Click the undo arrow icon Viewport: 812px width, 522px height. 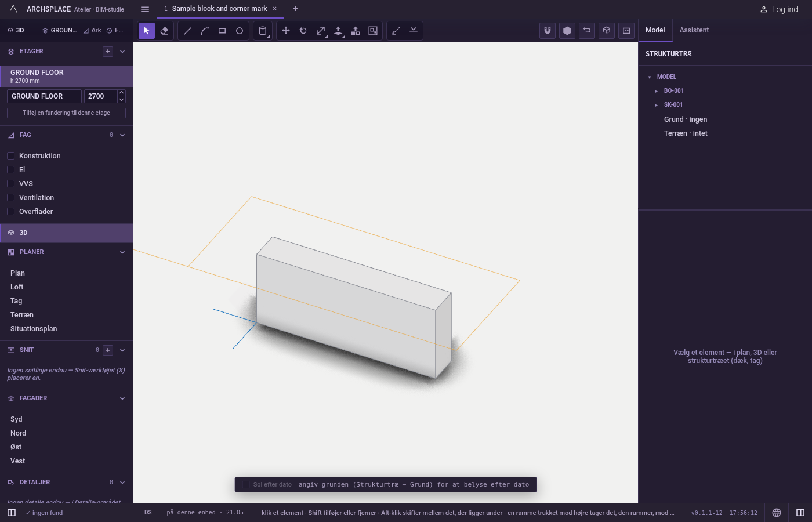(x=587, y=31)
